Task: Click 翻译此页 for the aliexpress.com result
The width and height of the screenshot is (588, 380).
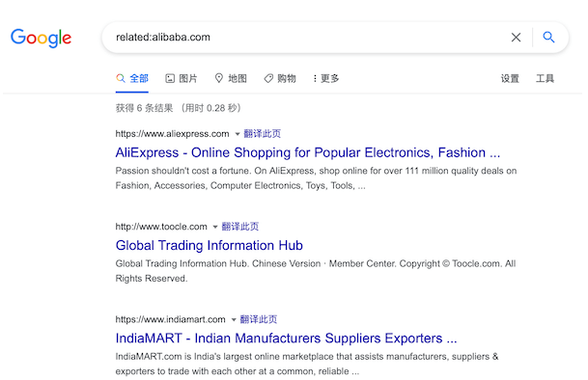Action: tap(262, 134)
